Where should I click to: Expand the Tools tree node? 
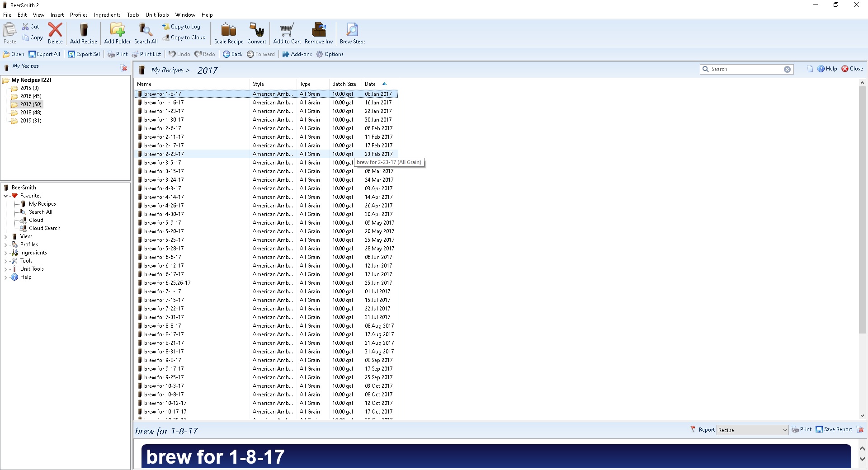[5, 261]
